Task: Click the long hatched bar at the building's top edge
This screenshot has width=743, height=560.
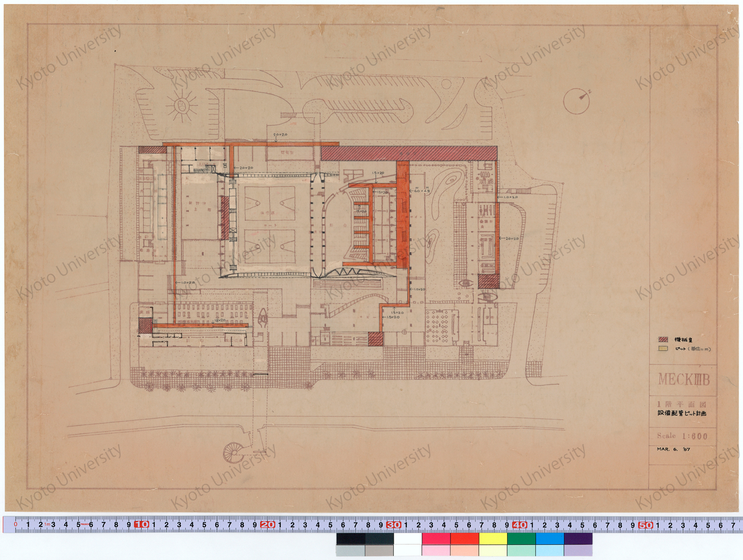Action: click(409, 153)
